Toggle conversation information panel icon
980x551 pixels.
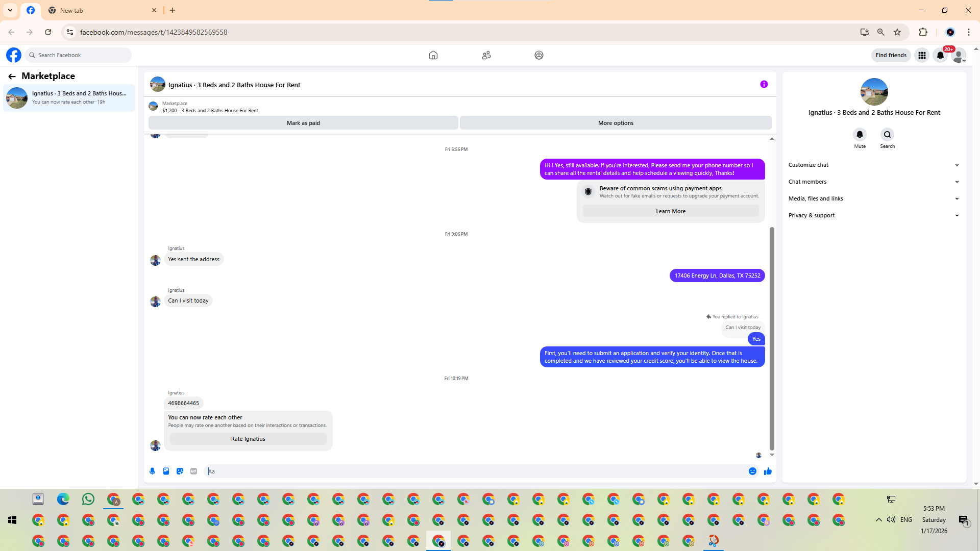pyautogui.click(x=764, y=85)
